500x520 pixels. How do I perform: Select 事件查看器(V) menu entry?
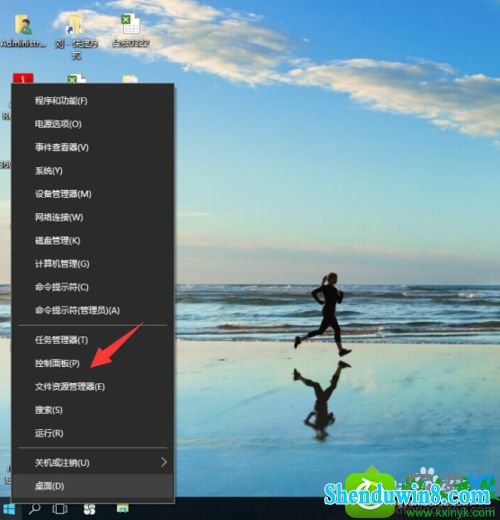pyautogui.click(x=93, y=147)
